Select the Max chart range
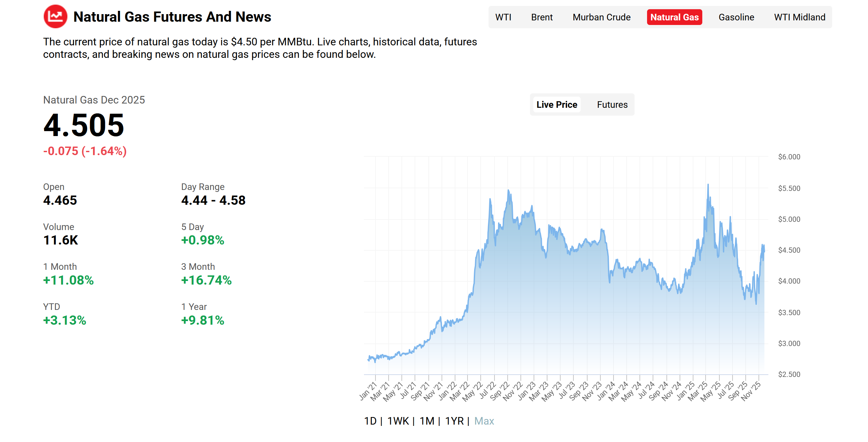 coord(484,421)
